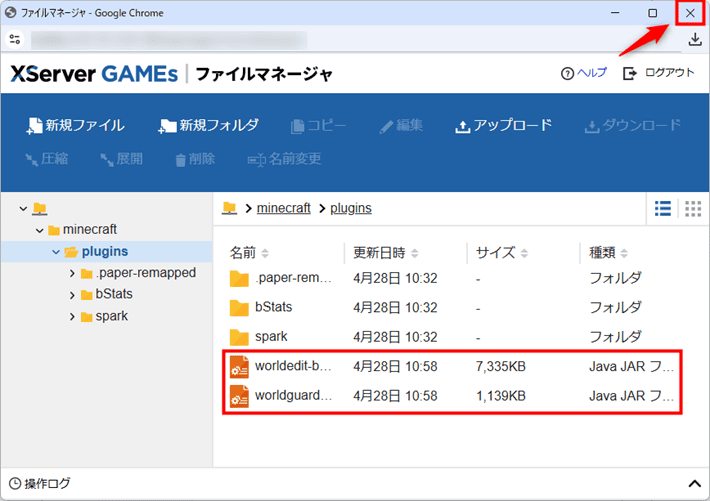The width and height of the screenshot is (710, 501).
Task: Collapse the plugins folder chevron in tree
Action: 56,252
